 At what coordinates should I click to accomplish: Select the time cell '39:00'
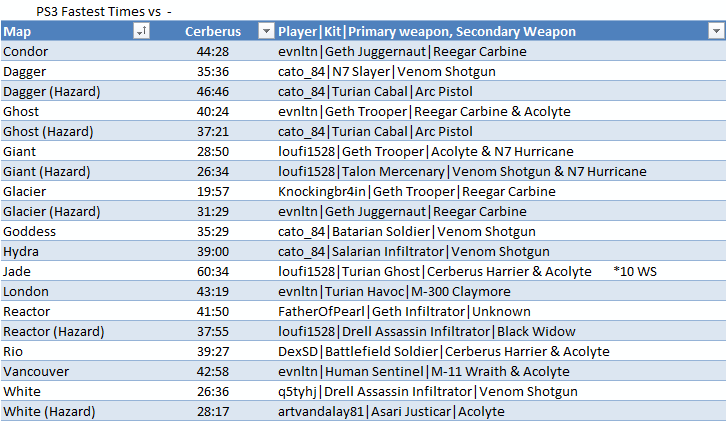(213, 251)
